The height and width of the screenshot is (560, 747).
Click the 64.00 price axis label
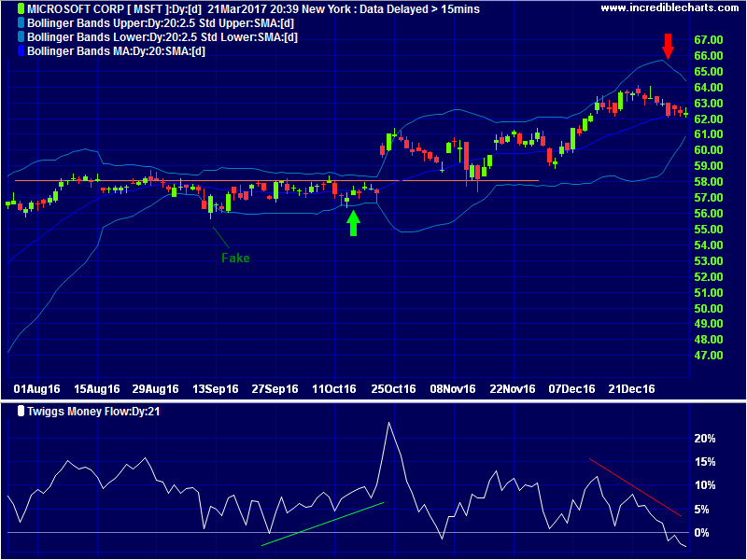coord(709,88)
